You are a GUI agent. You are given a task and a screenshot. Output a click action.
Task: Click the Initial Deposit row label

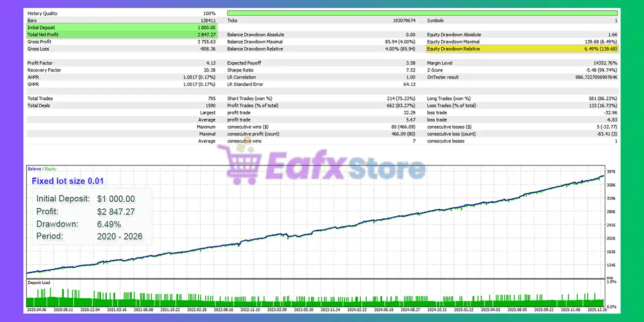pyautogui.click(x=41, y=28)
